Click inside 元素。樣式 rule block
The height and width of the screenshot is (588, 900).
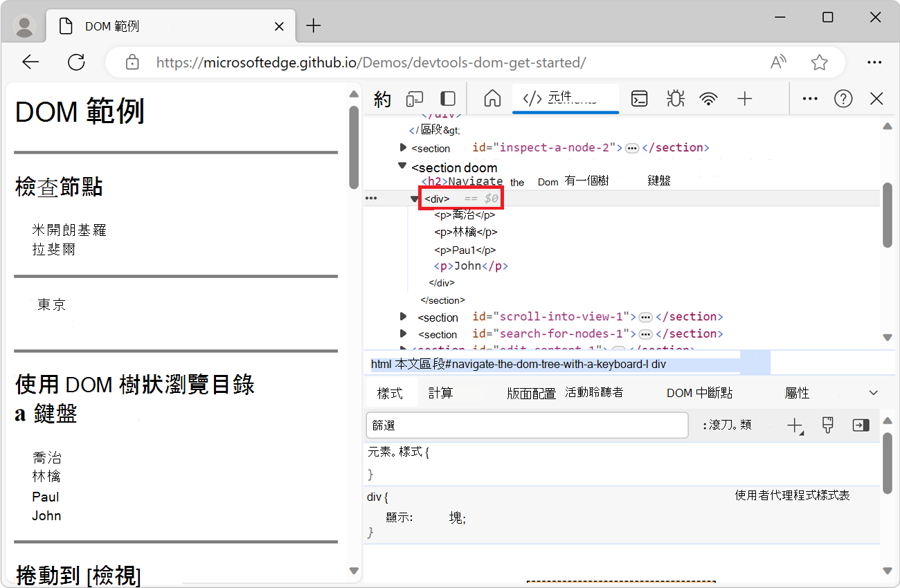click(623, 463)
